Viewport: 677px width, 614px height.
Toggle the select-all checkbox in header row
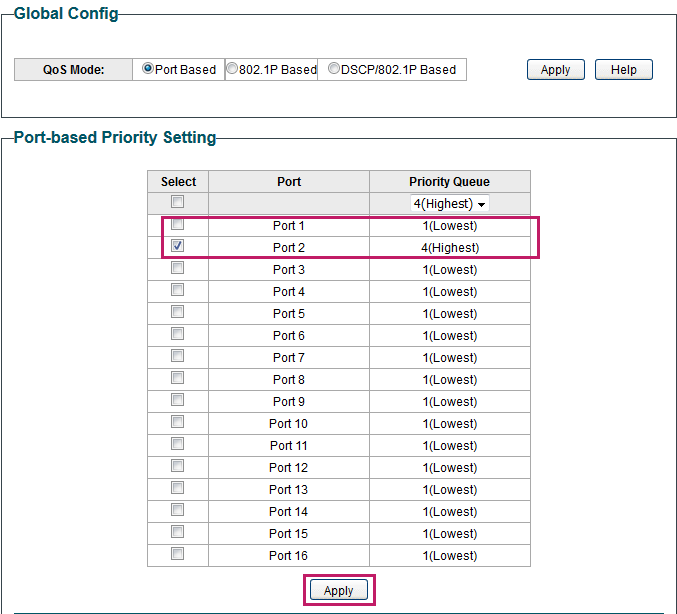click(178, 202)
